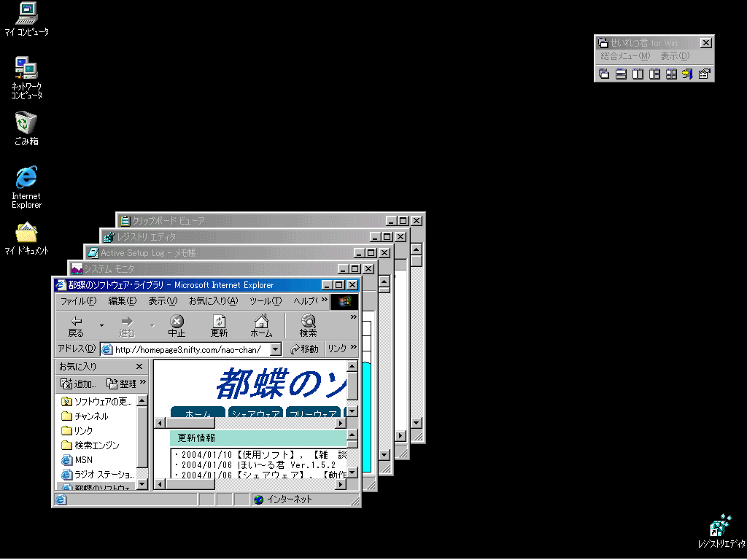This screenshot has width=747, height=560.
Task: Click the one-left two-right tile icon
Action: [x=654, y=74]
